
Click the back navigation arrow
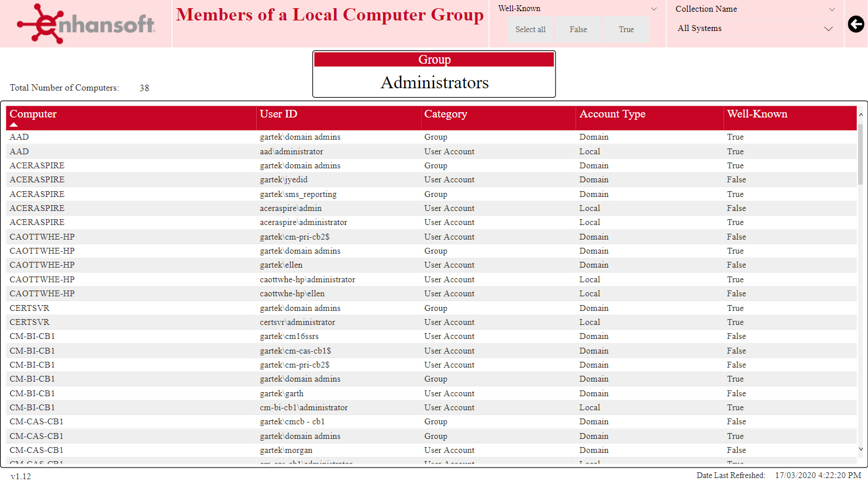click(856, 24)
